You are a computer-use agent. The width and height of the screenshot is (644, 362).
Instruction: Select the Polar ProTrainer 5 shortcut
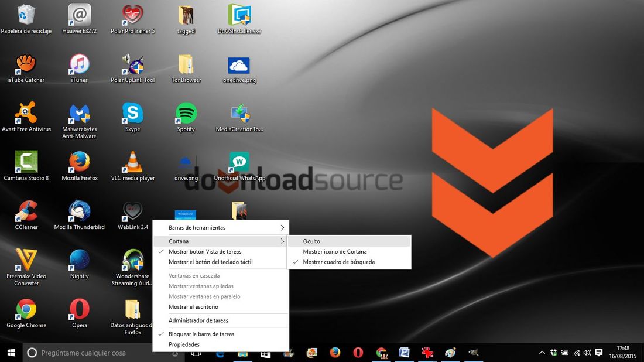pyautogui.click(x=133, y=19)
